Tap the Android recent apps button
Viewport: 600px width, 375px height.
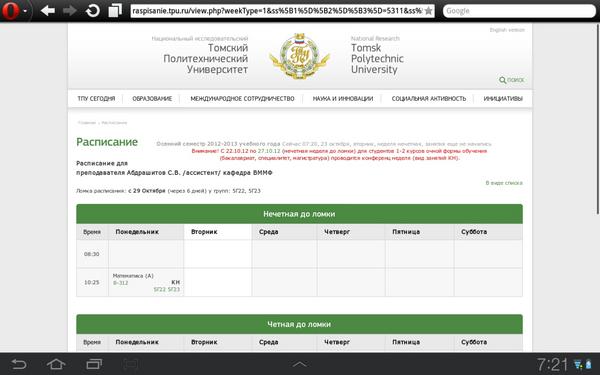pyautogui.click(x=94, y=364)
